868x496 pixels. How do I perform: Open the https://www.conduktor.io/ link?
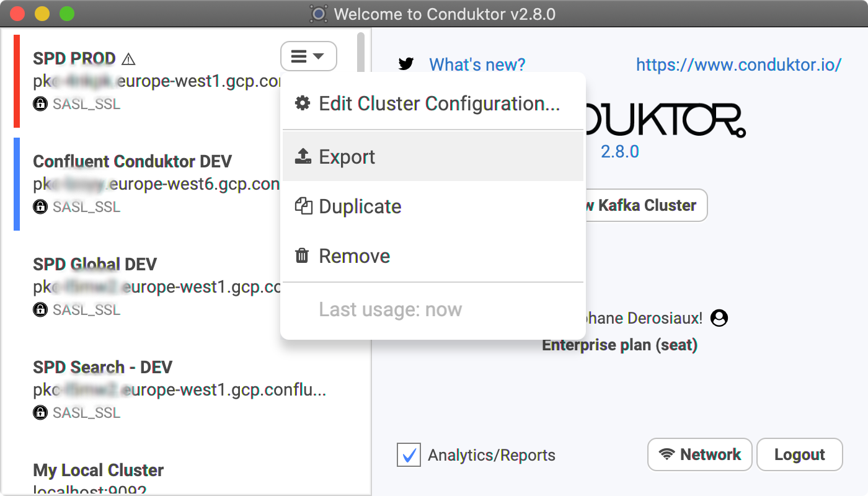pos(738,64)
